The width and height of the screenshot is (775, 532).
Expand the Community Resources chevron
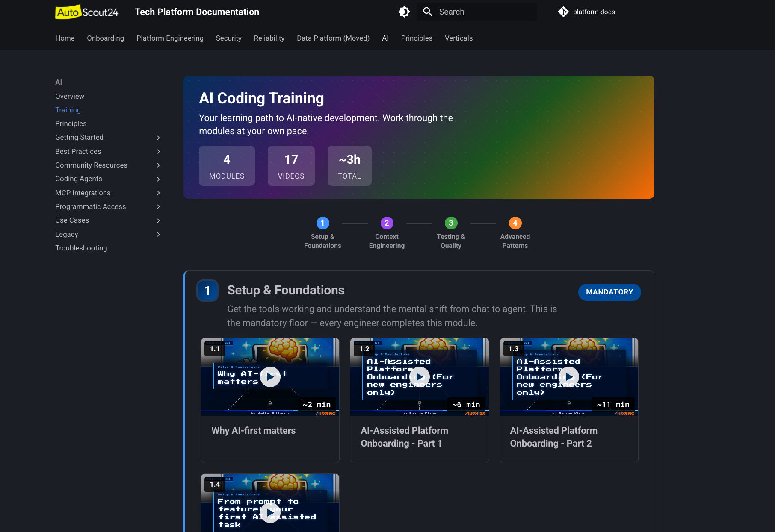coord(158,165)
